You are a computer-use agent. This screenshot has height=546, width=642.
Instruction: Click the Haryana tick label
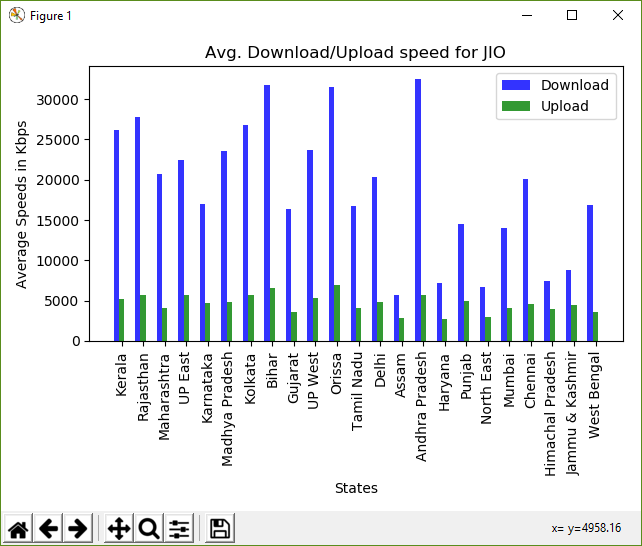click(444, 383)
